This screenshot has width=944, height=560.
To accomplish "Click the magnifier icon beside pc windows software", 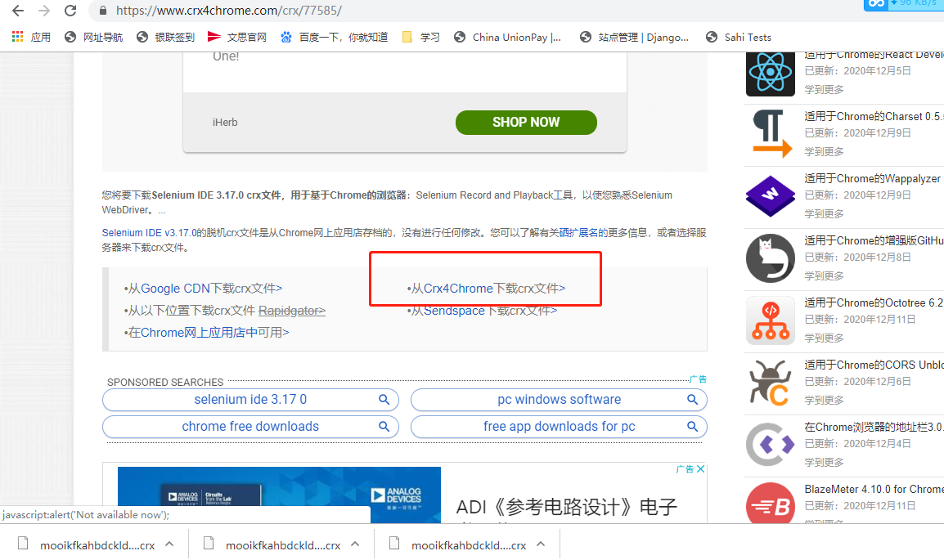I will [x=693, y=400].
